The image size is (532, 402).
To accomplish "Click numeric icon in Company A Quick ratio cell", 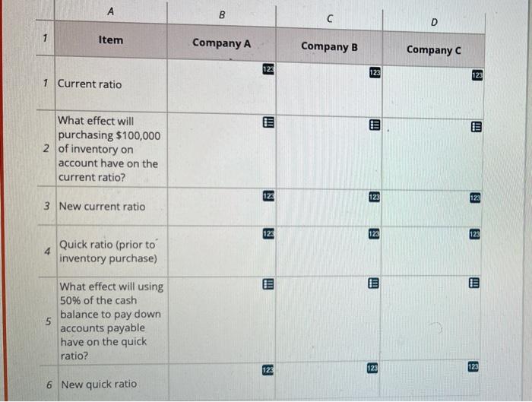I will 268,232.
